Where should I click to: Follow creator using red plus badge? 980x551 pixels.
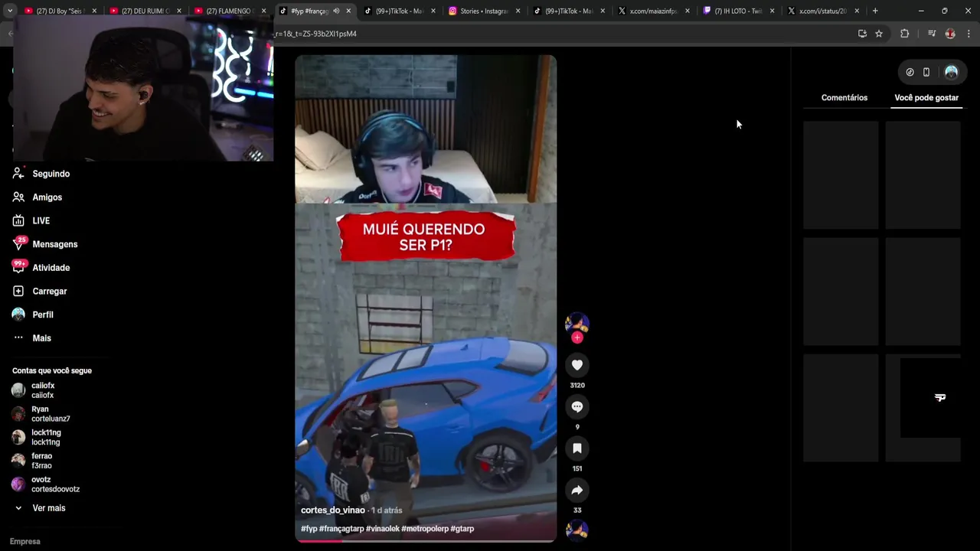577,337
